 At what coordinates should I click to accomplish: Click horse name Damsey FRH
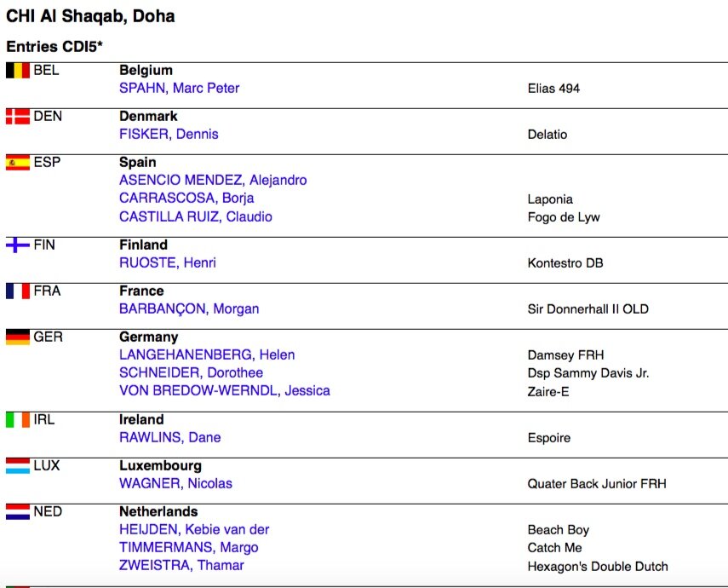coord(565,355)
